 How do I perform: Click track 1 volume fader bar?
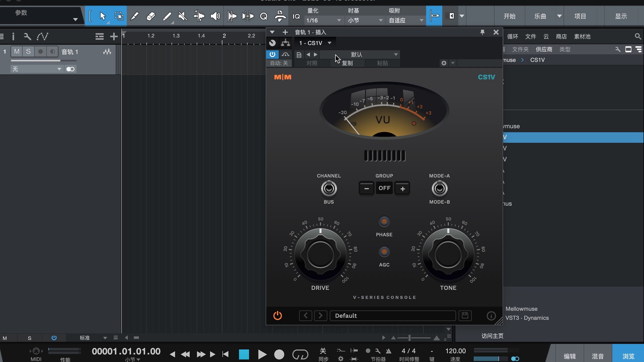click(x=44, y=61)
